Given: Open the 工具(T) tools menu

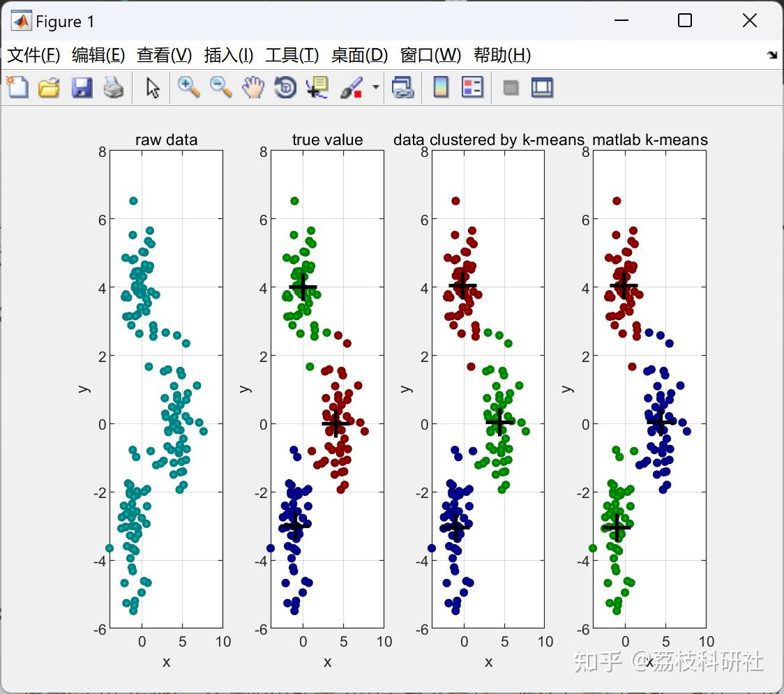Looking at the screenshot, I should 292,55.
